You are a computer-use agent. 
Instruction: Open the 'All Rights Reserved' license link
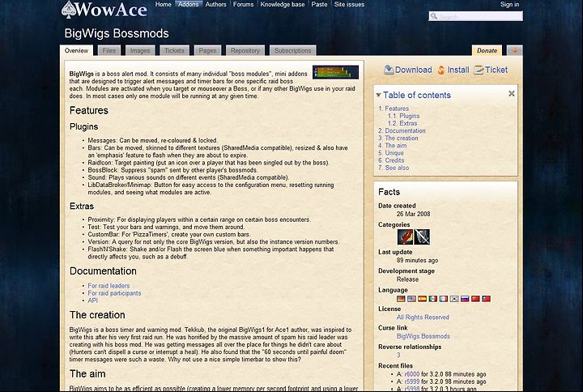(x=423, y=317)
